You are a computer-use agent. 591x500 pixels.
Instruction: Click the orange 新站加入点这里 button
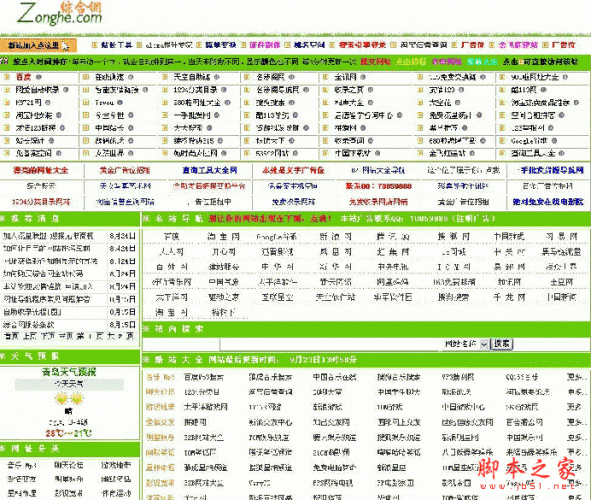click(x=38, y=45)
